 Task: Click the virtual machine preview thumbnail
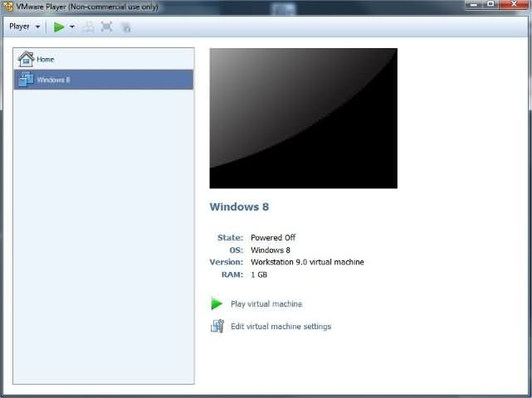coord(303,118)
